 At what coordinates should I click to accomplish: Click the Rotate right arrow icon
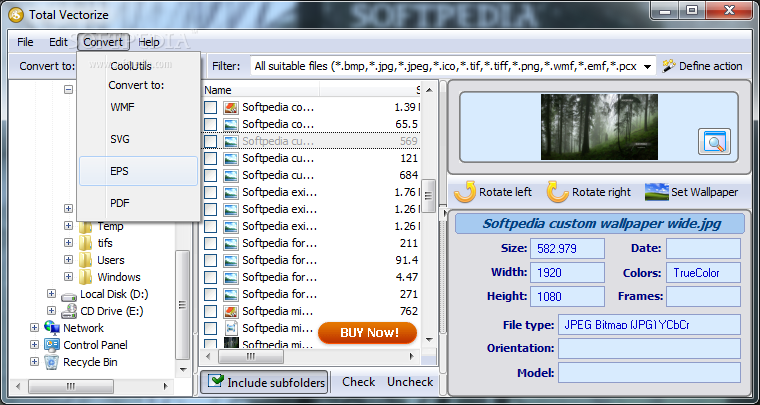(557, 192)
